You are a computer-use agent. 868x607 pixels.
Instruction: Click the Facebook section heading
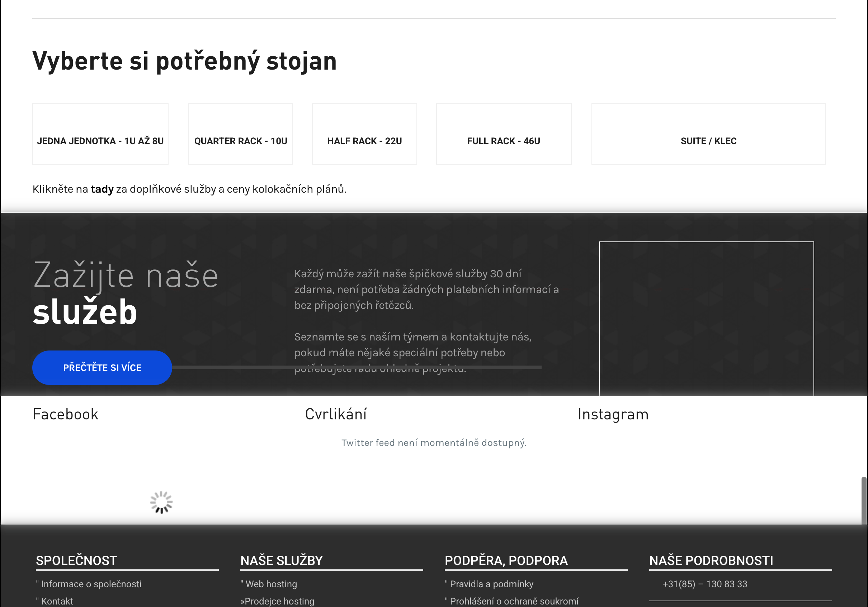coord(65,414)
